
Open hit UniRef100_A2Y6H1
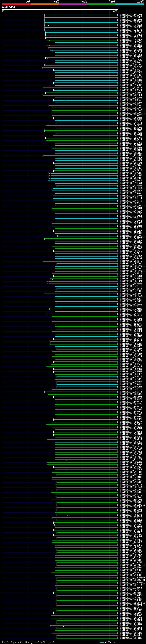(x=131, y=309)
